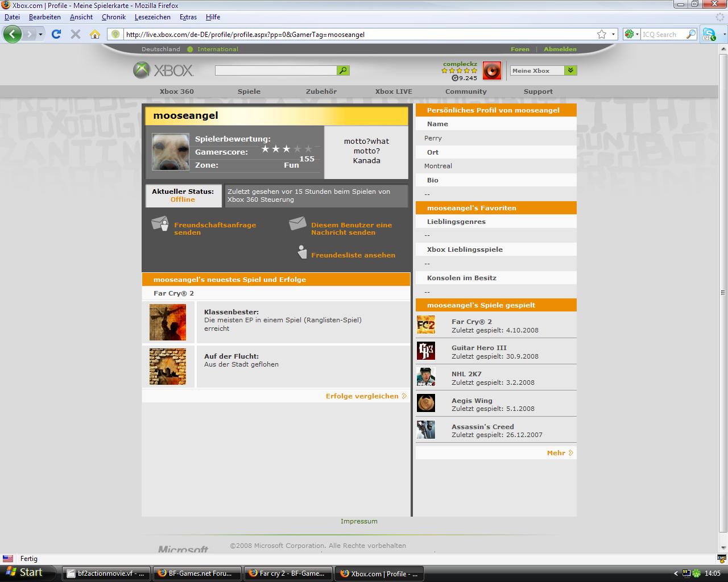Open the Xbox LIVE navigation tab
The width and height of the screenshot is (728, 582).
click(x=394, y=92)
